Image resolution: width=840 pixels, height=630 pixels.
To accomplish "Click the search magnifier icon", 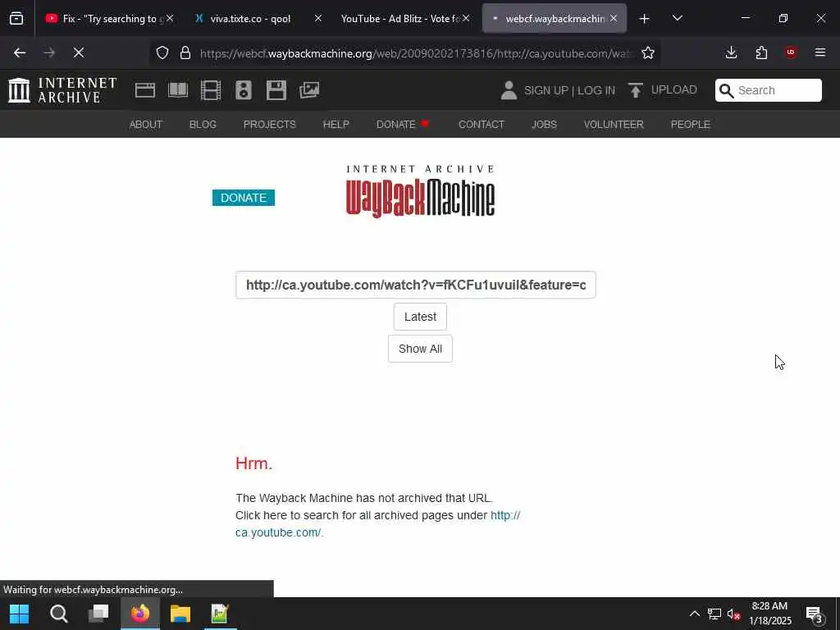I will pos(726,90).
